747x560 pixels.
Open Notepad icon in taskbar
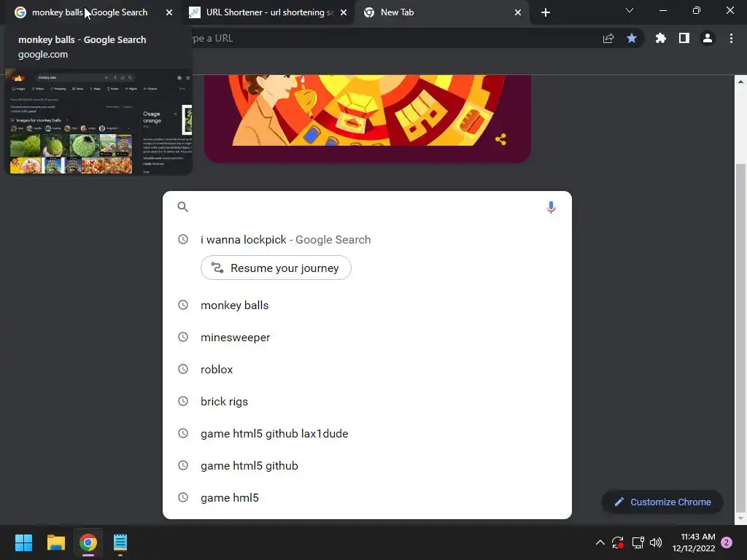pos(120,542)
